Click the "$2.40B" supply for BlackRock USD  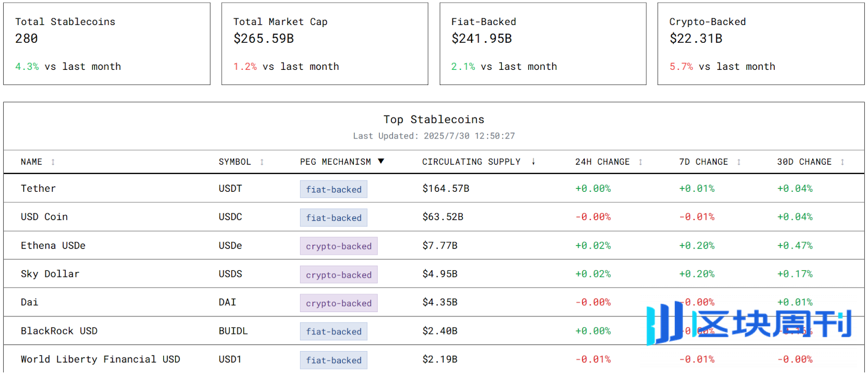440,331
